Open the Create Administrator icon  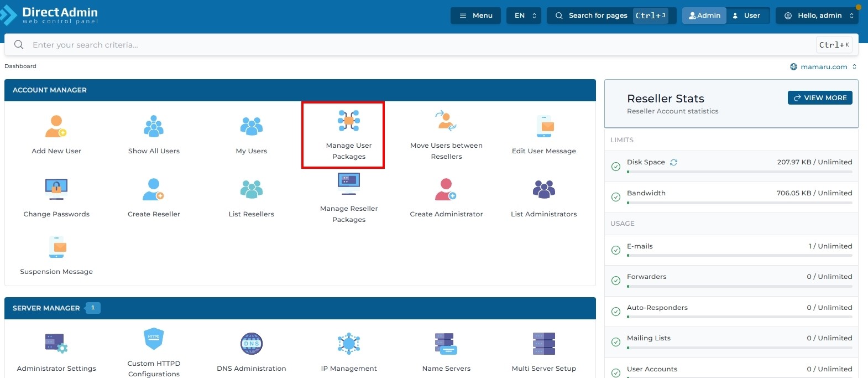coord(446,190)
